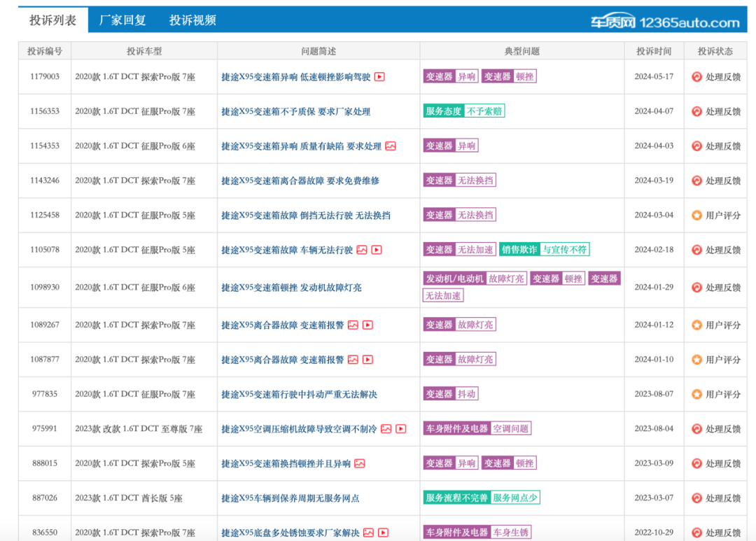
Task: Click the 问题简述 column header
Action: pyautogui.click(x=318, y=51)
